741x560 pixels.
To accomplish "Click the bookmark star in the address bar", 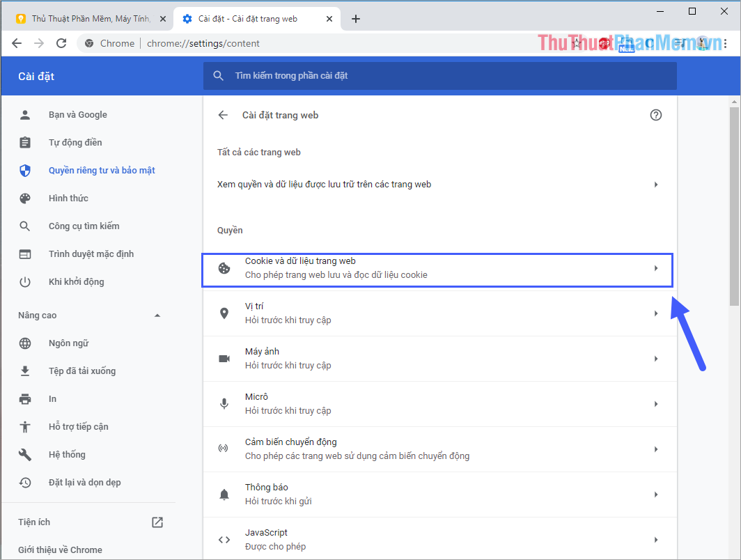I will 577,42.
